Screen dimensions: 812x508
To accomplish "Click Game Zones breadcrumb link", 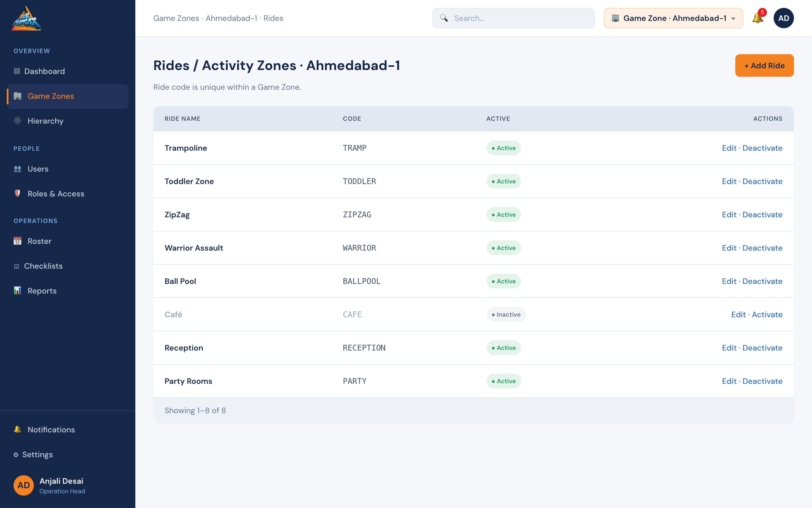I will point(176,18).
